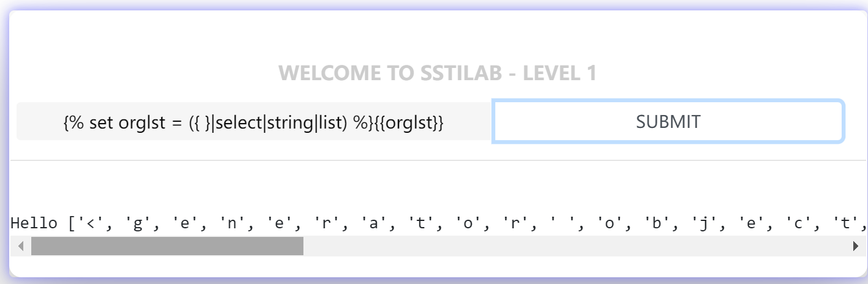This screenshot has height=284, width=868.
Task: Click the right scroll arrow of output scrollbar
Action: tap(856, 246)
